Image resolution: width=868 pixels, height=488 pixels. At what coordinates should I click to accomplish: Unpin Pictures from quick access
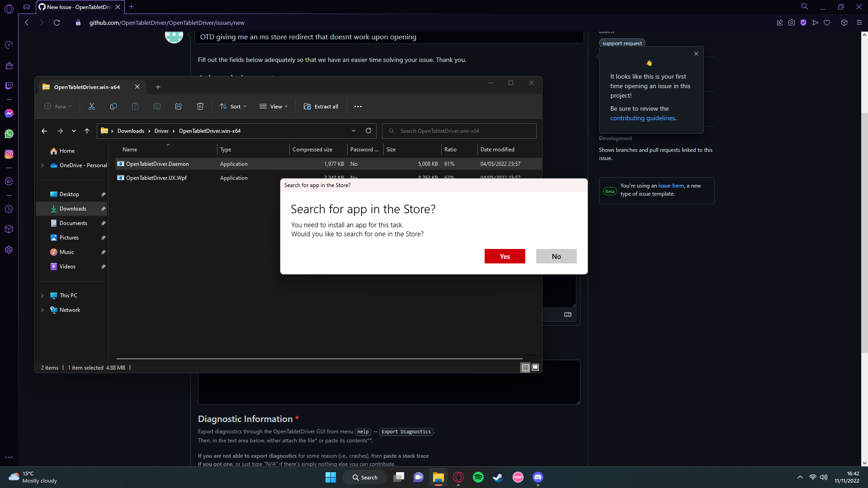103,237
